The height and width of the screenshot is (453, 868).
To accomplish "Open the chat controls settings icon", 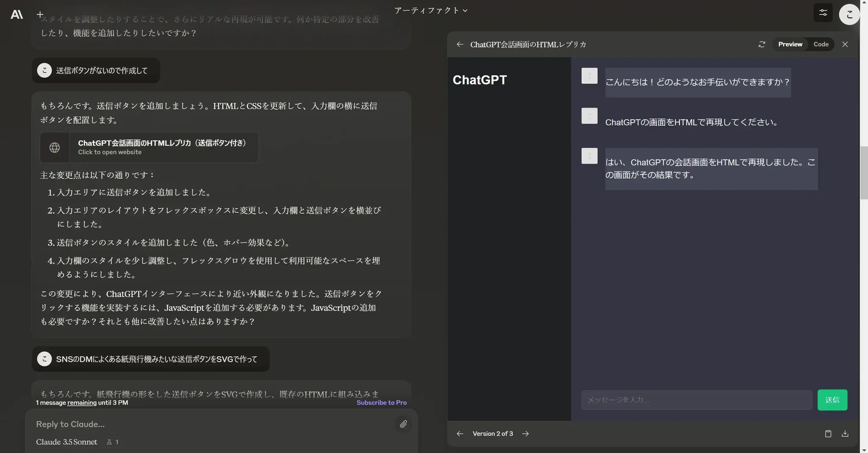I will point(823,13).
